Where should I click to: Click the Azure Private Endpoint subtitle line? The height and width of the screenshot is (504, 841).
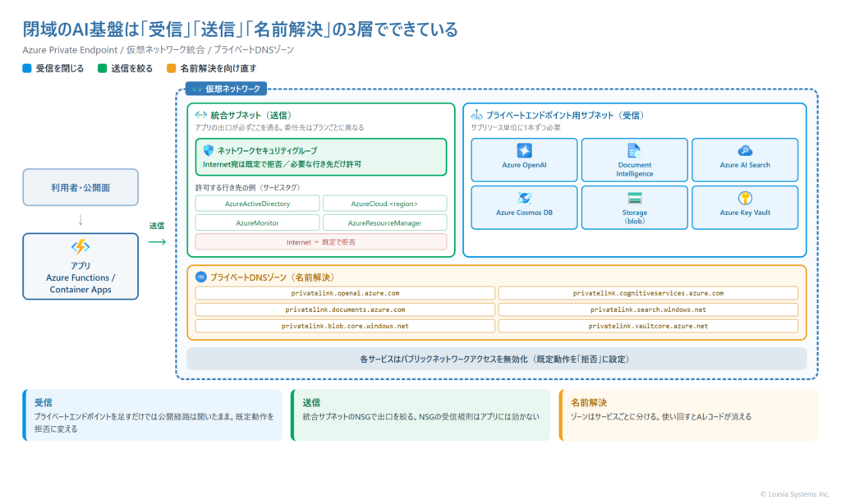159,50
